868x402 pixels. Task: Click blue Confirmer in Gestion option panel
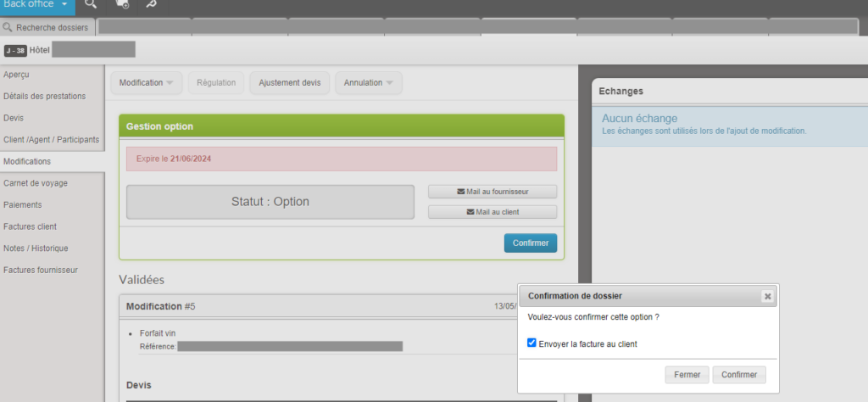click(530, 243)
